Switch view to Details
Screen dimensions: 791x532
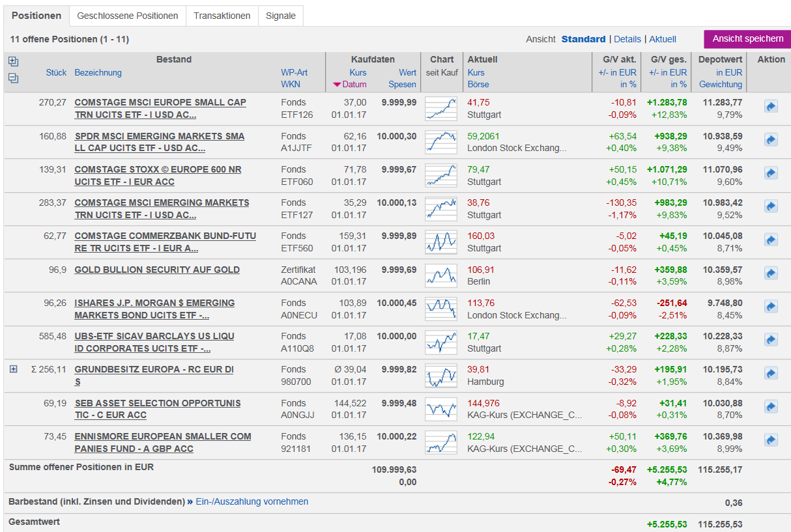pos(627,39)
